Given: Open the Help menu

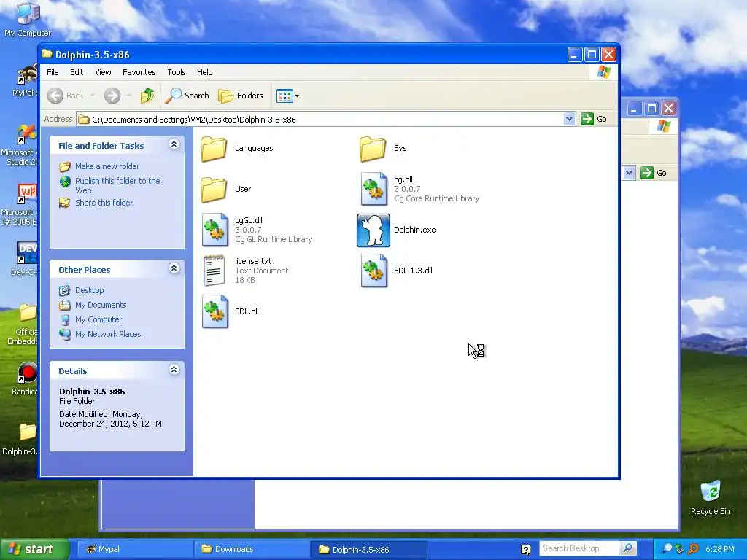Looking at the screenshot, I should tap(205, 72).
